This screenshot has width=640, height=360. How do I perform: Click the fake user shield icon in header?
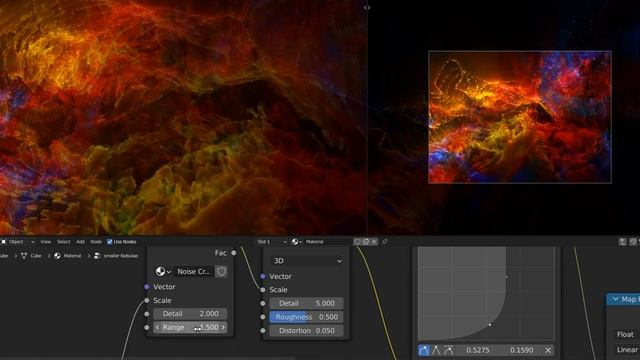[x=357, y=242]
